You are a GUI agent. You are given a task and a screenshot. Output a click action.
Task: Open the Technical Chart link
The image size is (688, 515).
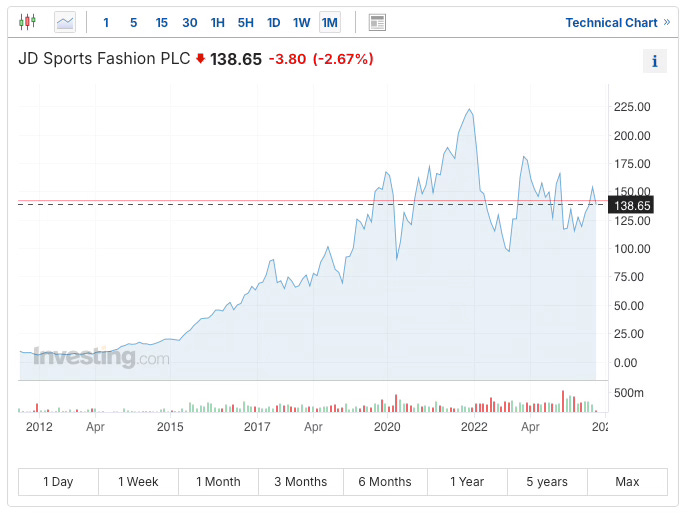click(617, 23)
